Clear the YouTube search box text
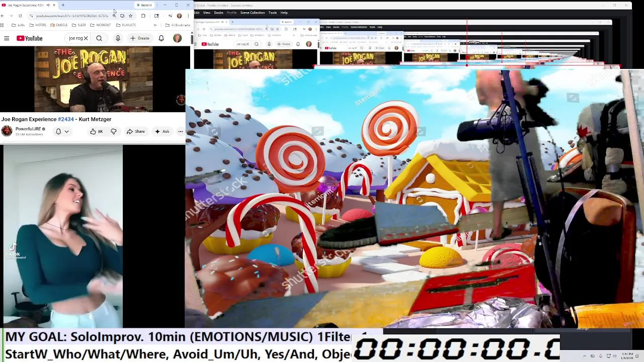644x362 pixels. (86, 38)
